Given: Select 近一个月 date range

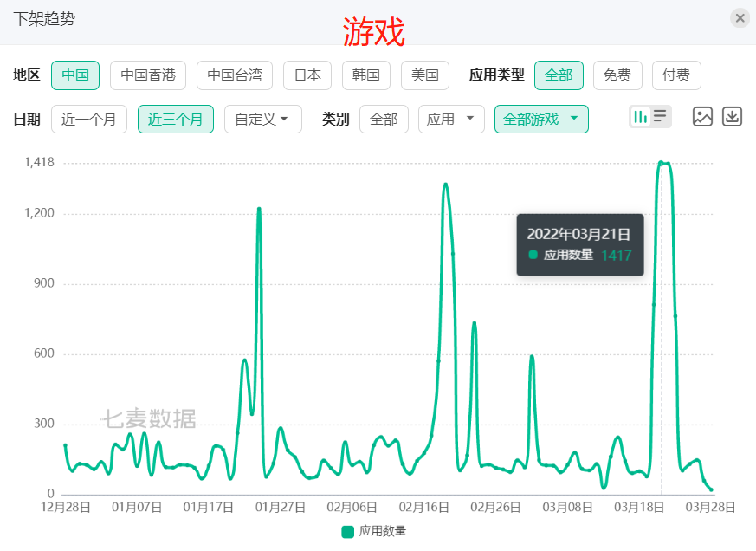Looking at the screenshot, I should coord(89,120).
